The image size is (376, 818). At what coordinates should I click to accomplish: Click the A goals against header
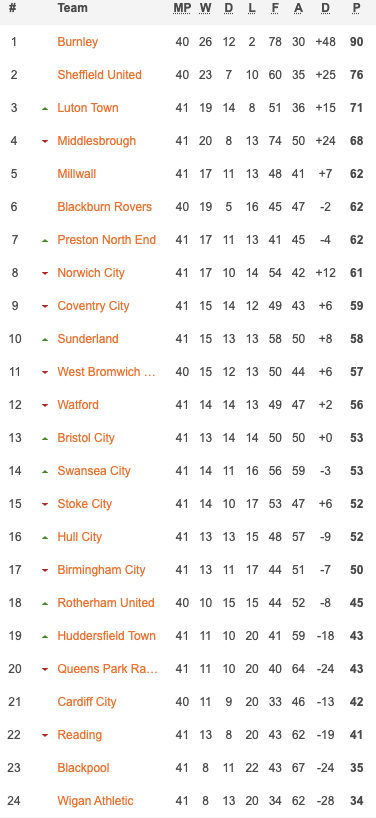click(298, 8)
